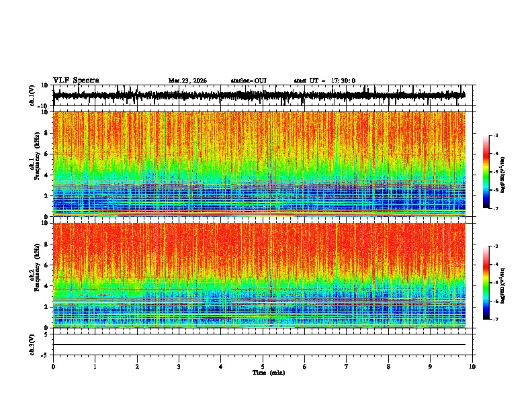Click the "2" tick on the Time axis
The width and height of the screenshot is (532, 411).
pos(137,367)
